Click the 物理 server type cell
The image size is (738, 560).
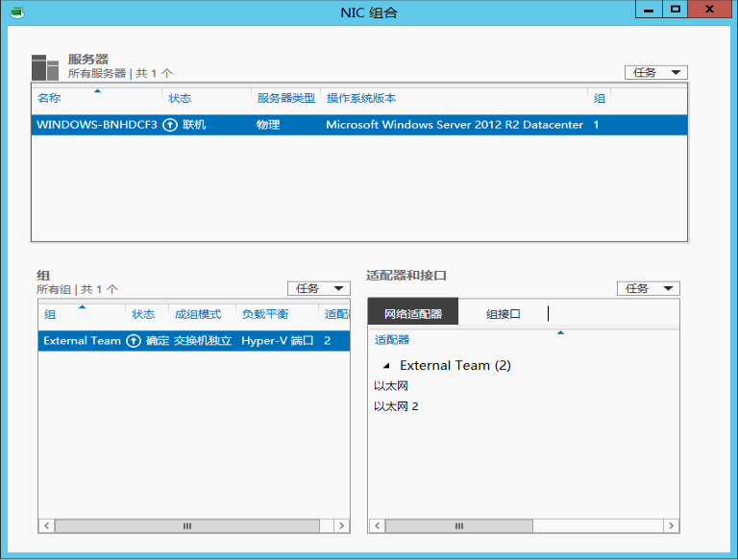coord(268,125)
